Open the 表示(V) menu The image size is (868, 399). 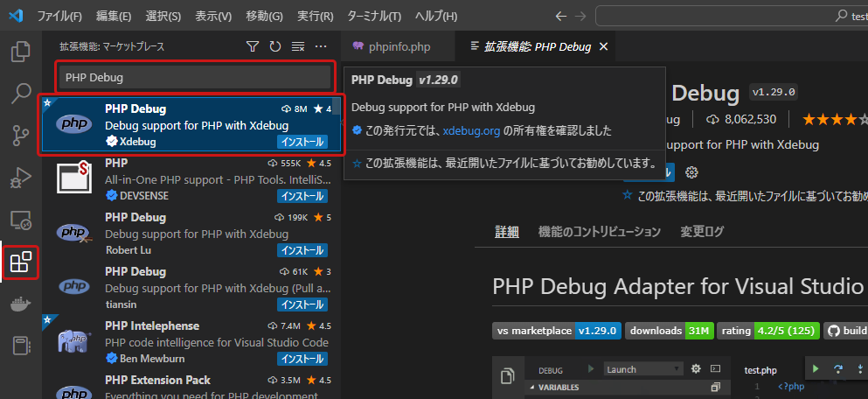click(x=213, y=16)
